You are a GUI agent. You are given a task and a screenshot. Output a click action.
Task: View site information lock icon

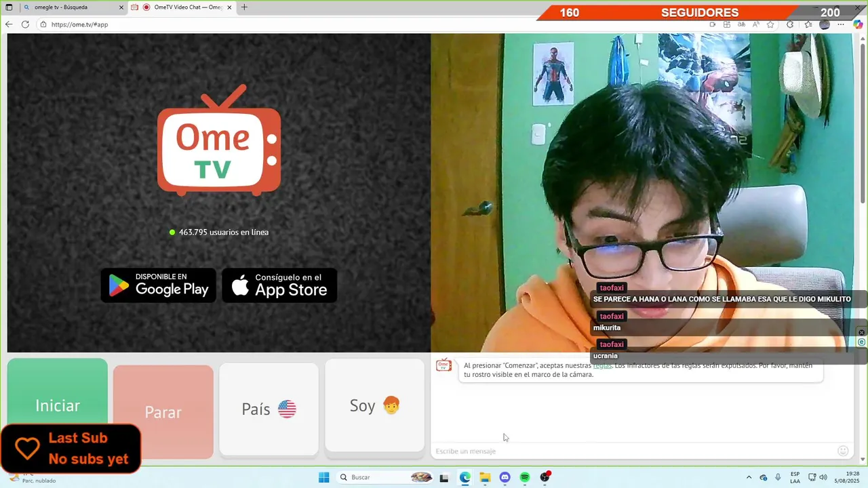pos(43,24)
